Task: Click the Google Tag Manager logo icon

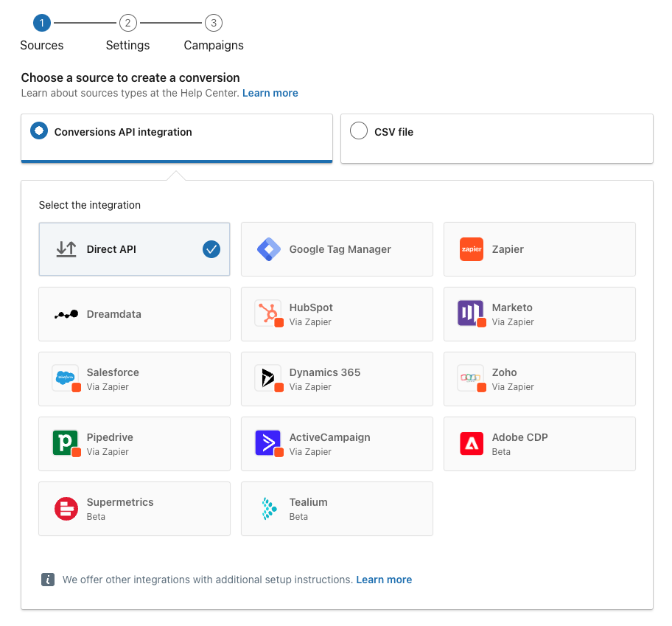Action: click(x=269, y=249)
